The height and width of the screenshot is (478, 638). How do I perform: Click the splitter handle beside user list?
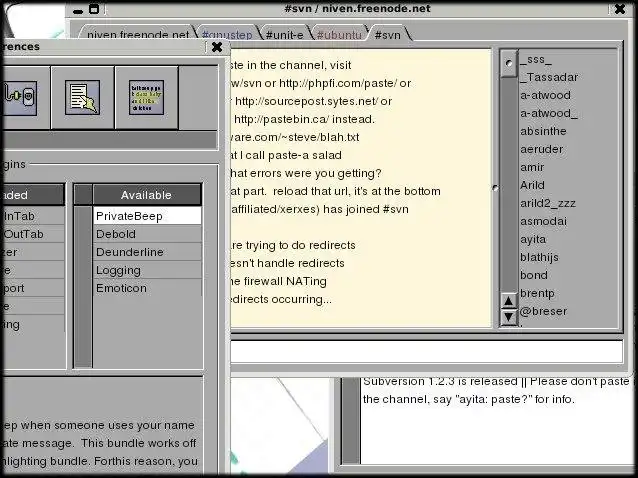pyautogui.click(x=495, y=188)
